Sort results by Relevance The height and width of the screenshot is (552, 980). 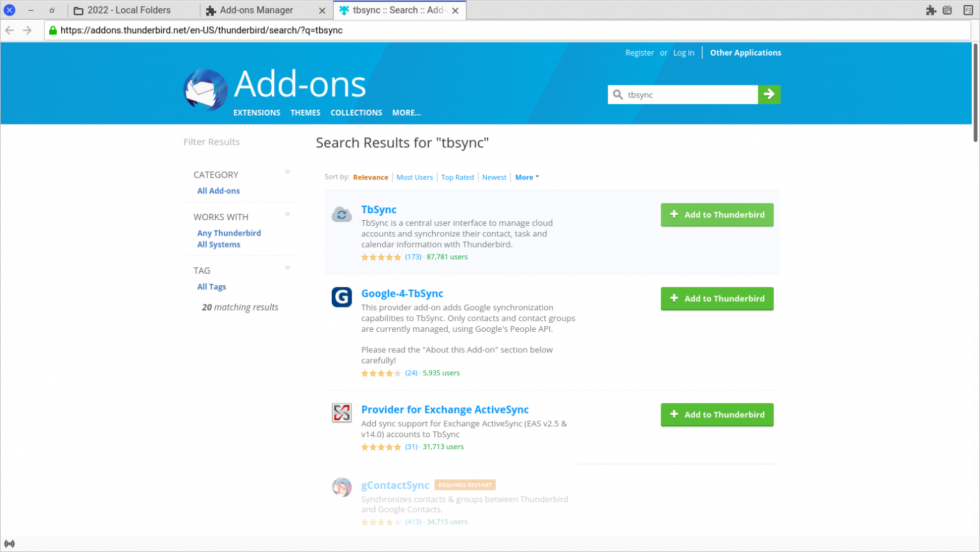pos(370,177)
